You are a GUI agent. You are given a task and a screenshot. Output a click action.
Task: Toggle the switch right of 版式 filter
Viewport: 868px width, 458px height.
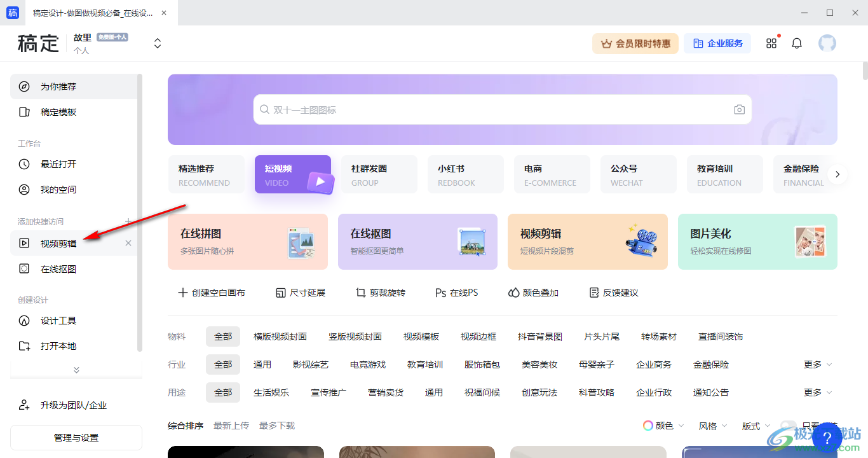pos(789,426)
